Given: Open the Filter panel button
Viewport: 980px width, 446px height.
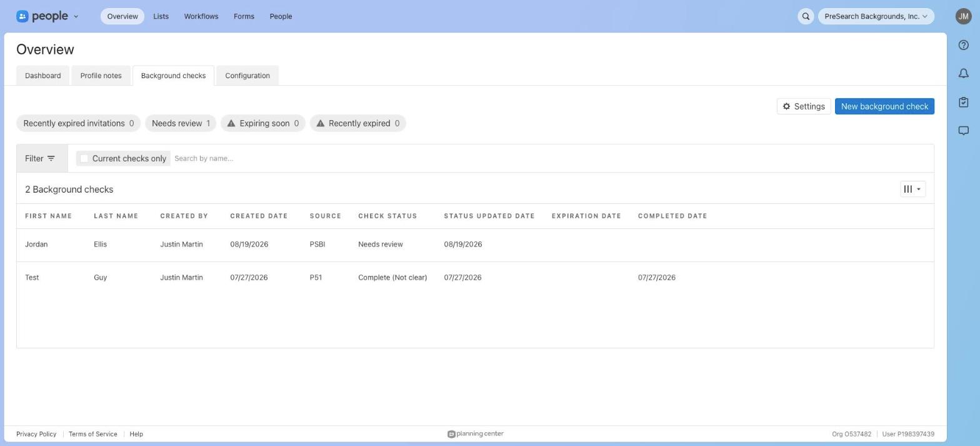Looking at the screenshot, I should 42,158.
